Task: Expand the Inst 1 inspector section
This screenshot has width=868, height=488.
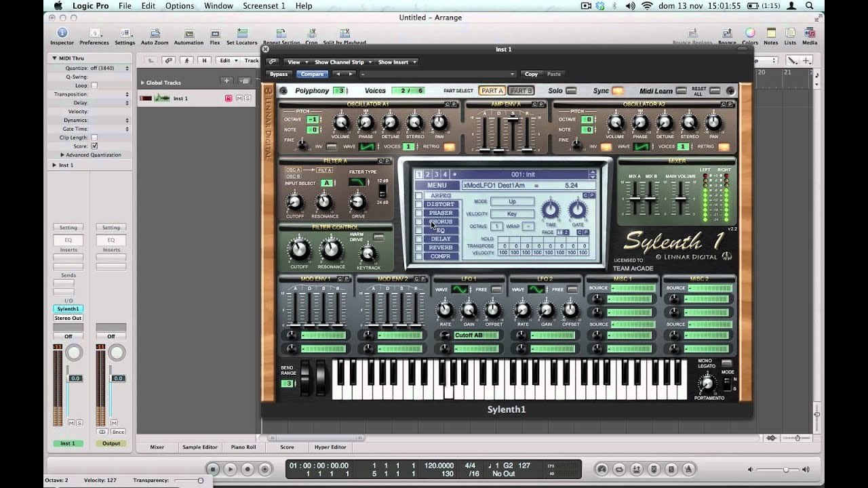Action: coord(54,165)
